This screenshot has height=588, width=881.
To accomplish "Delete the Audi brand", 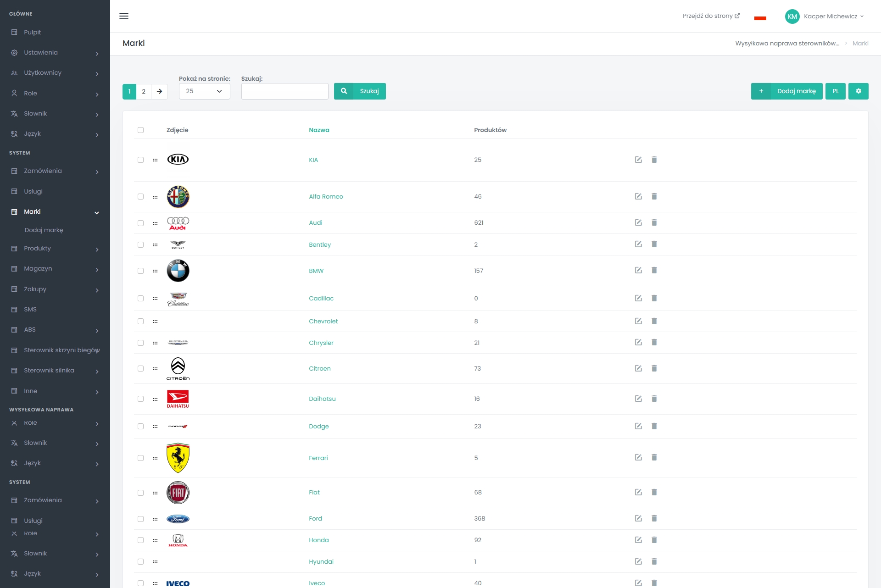I will tap(654, 222).
